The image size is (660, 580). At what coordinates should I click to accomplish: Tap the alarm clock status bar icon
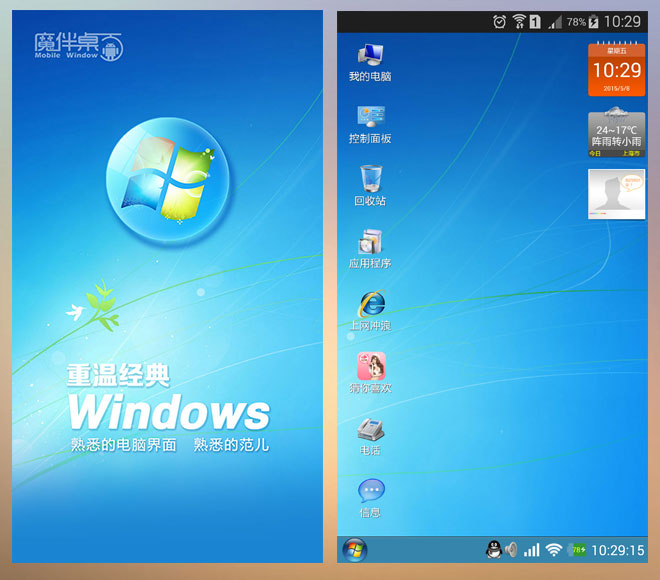pos(499,21)
